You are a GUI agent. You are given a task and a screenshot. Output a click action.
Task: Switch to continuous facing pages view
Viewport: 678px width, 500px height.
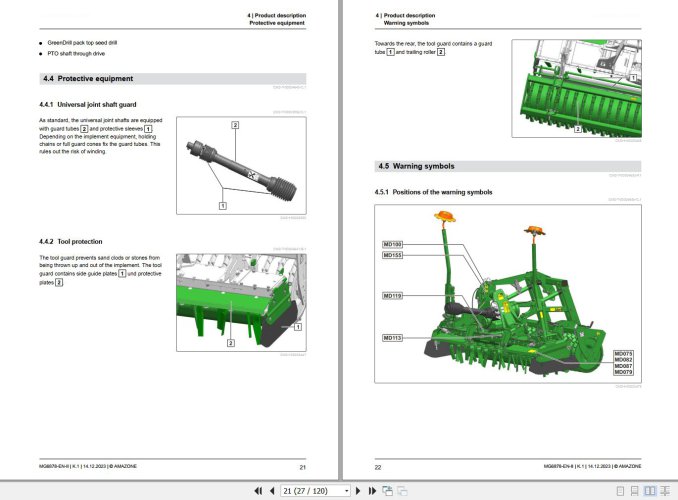665,491
